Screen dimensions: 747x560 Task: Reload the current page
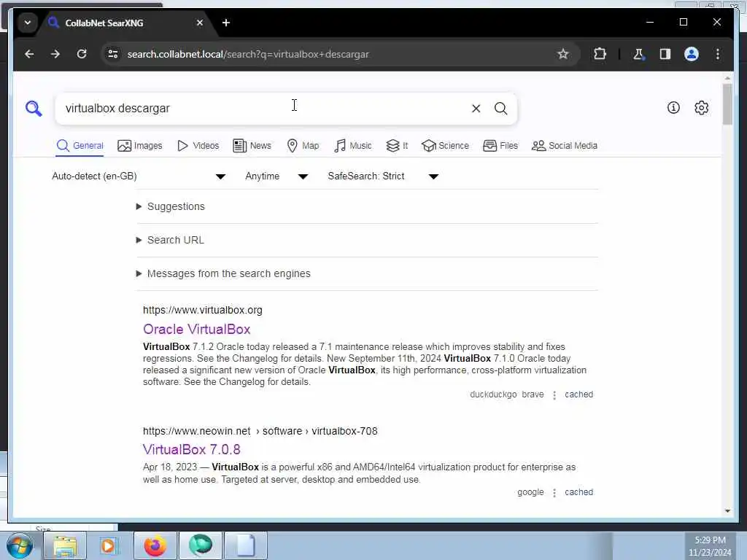click(x=82, y=54)
